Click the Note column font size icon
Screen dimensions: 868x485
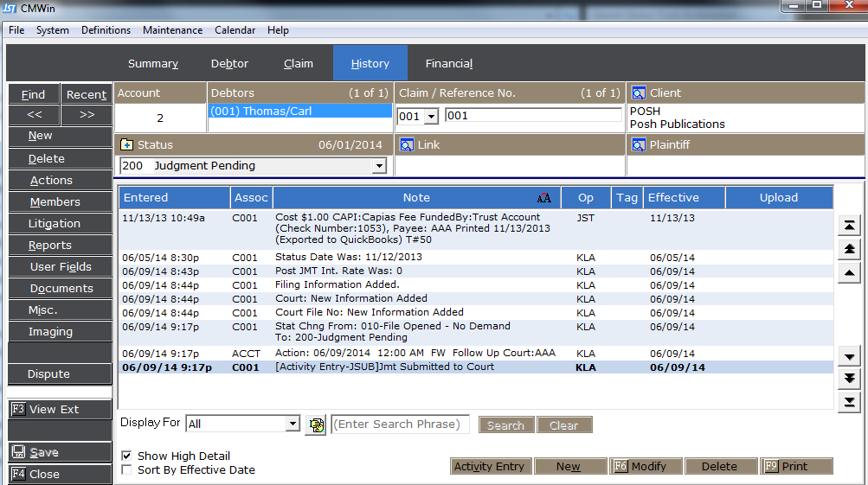point(543,198)
